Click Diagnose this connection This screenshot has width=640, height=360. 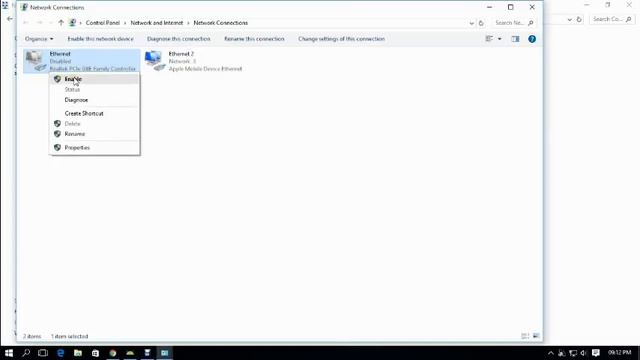(x=179, y=39)
